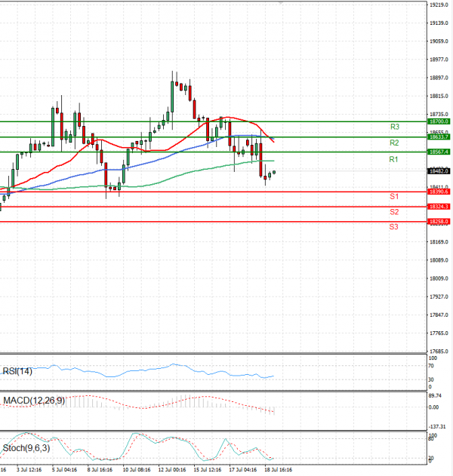The width and height of the screenshot is (453, 476).
Task: Click the 18258.0 red price tag
Action: tap(438, 222)
